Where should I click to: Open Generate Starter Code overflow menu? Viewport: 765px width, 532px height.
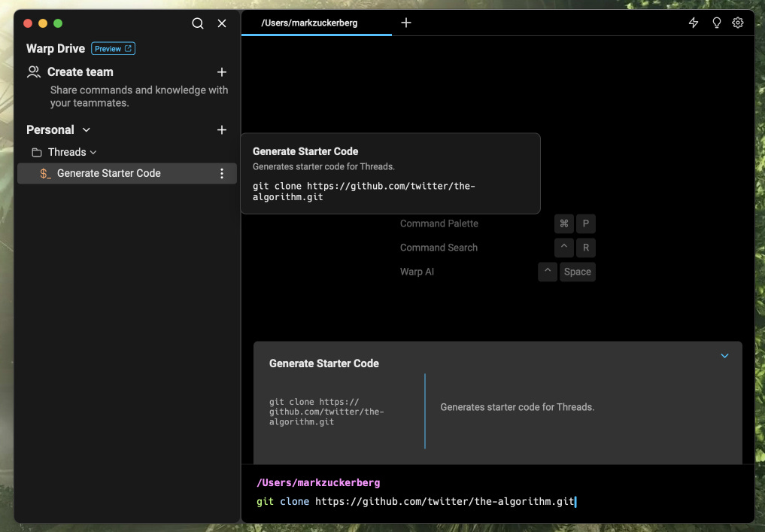pyautogui.click(x=221, y=173)
